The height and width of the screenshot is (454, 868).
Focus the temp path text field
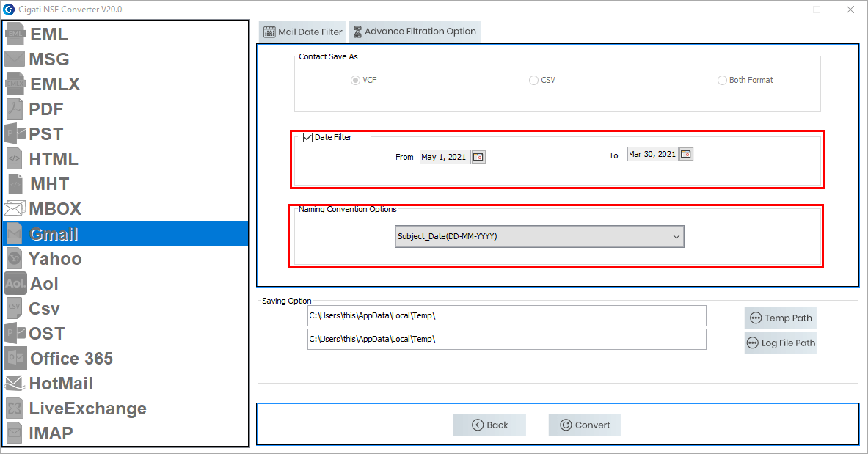coord(506,315)
